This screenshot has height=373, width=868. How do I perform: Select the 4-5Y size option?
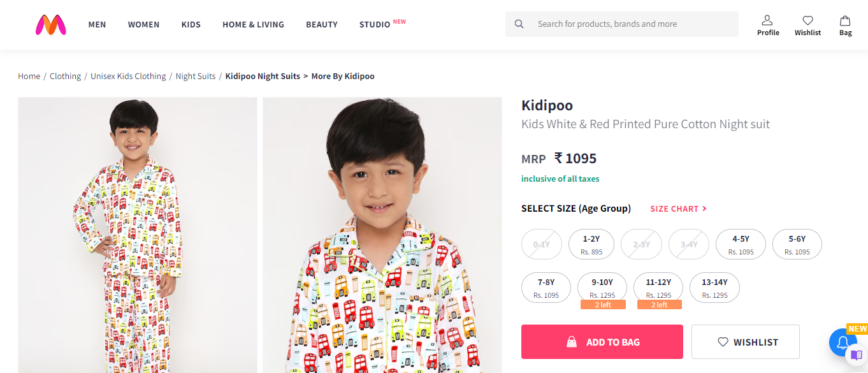[x=741, y=244]
